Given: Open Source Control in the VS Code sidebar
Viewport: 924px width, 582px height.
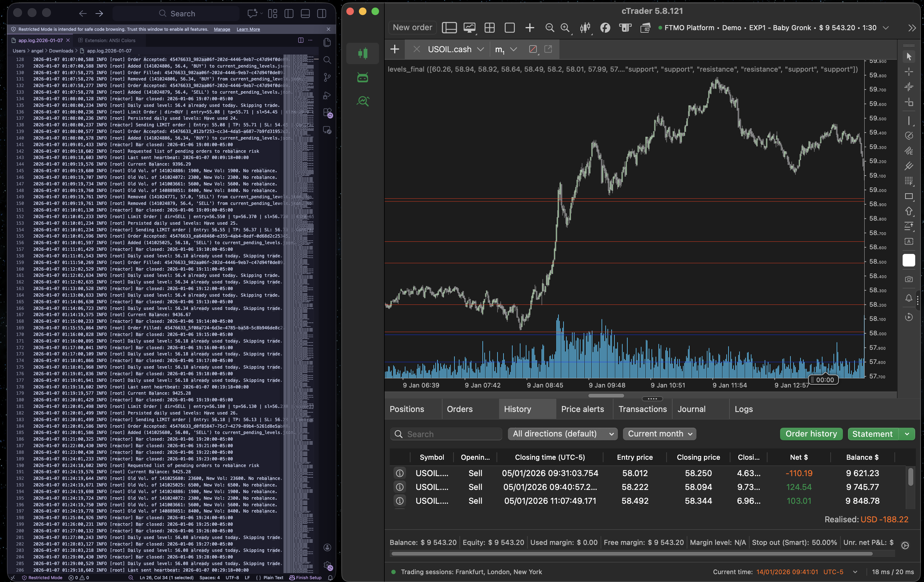Looking at the screenshot, I should pyautogui.click(x=327, y=77).
